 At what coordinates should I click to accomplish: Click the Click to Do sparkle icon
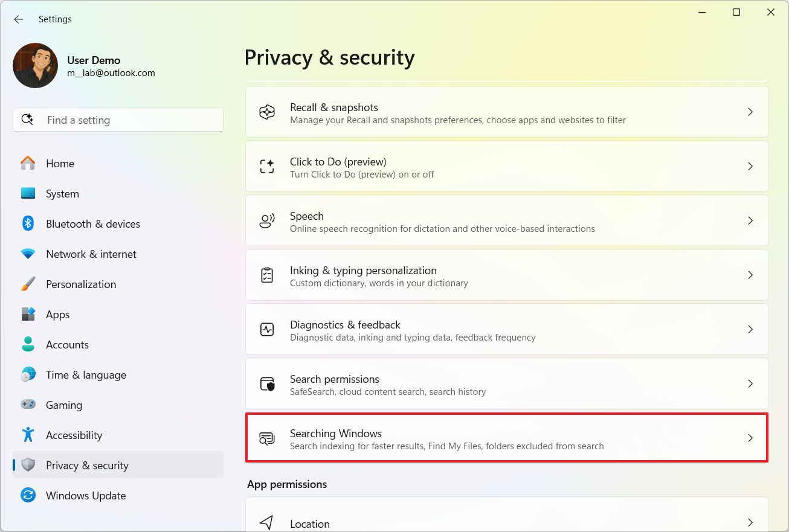[x=267, y=167]
